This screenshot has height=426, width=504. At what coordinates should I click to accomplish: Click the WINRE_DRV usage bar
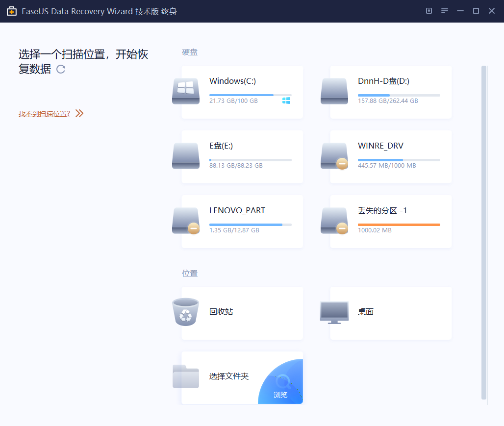pyautogui.click(x=399, y=160)
